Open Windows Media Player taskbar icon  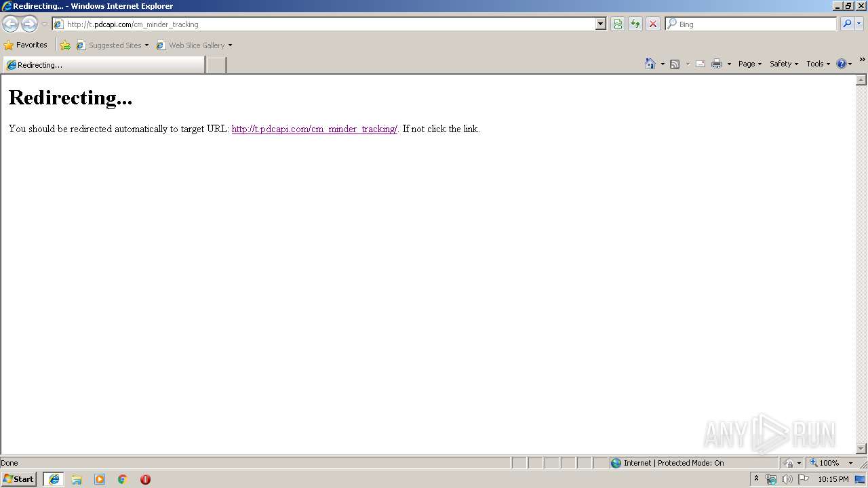[x=100, y=479]
